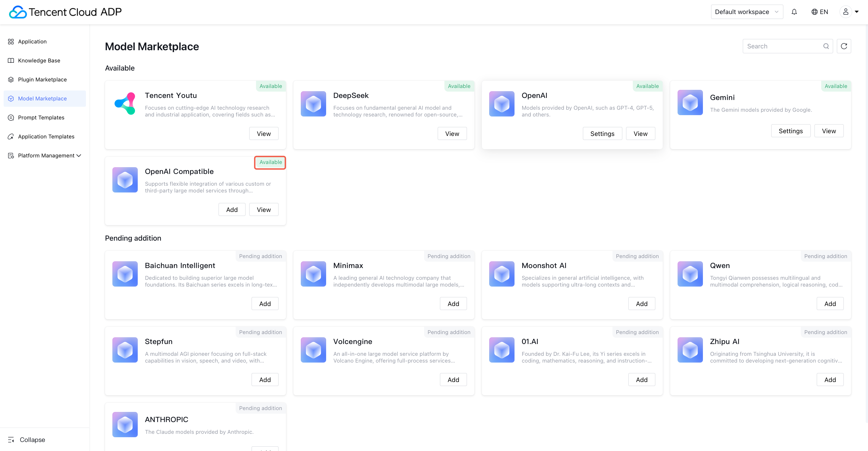Open Application Templates in sidebar
868x451 pixels.
point(46,137)
